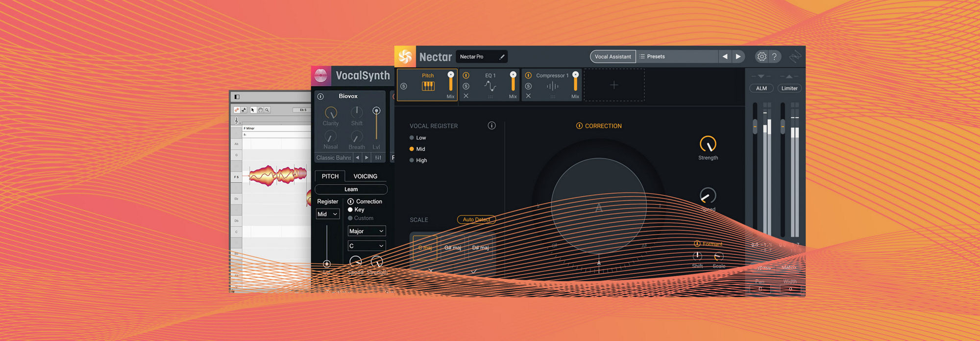Expand the Register Mid dropdown

327,214
